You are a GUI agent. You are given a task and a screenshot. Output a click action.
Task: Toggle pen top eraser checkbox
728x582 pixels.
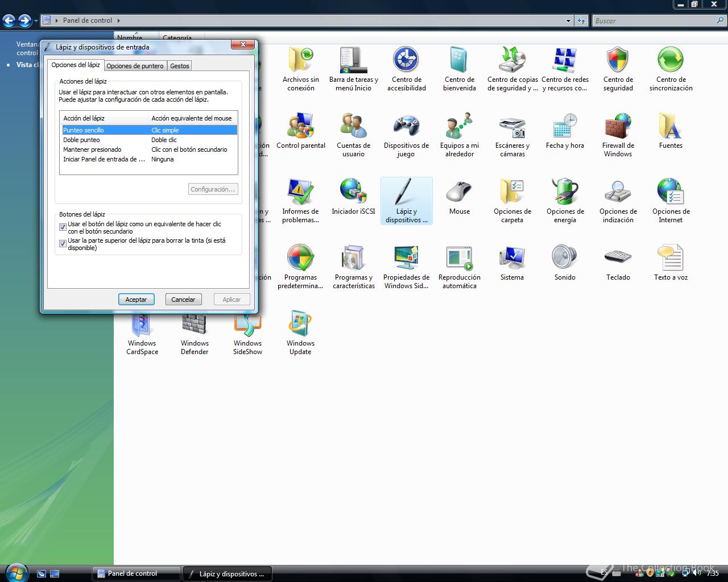point(63,244)
